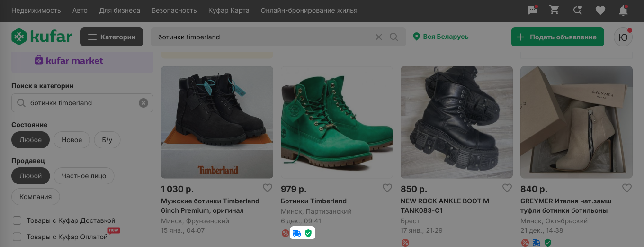Favorite the GREYMER listing with heart
Viewport: 644px width, 247px height.
(627, 188)
